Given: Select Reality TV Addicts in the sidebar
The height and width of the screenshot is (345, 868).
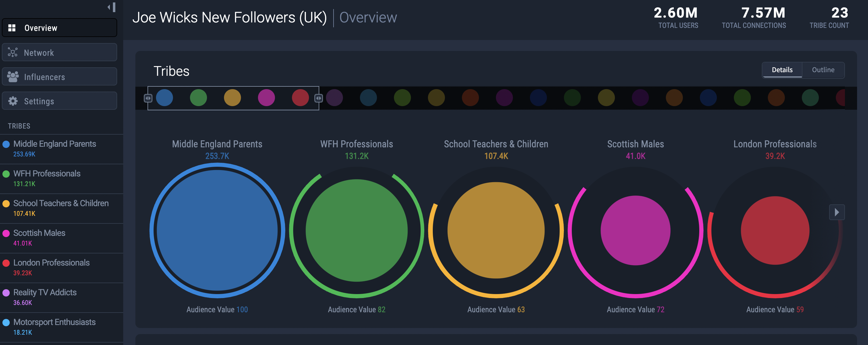Looking at the screenshot, I should coord(61,297).
